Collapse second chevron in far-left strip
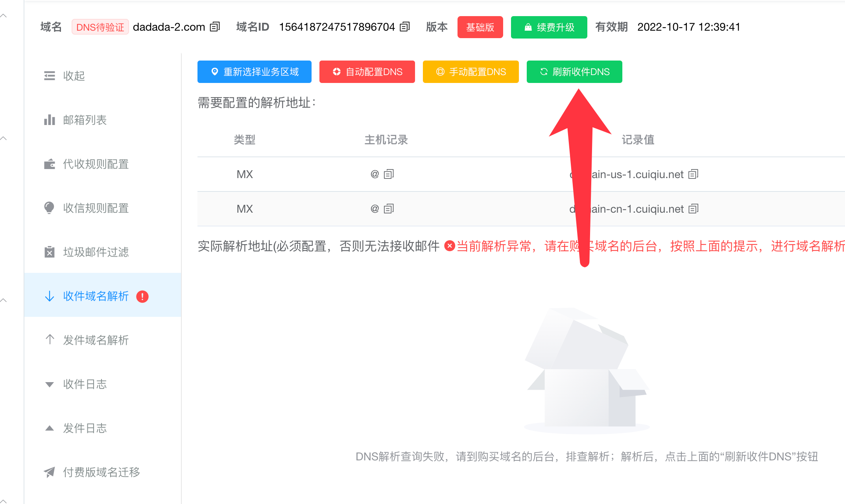Screen dimensions: 845x504 4,139
